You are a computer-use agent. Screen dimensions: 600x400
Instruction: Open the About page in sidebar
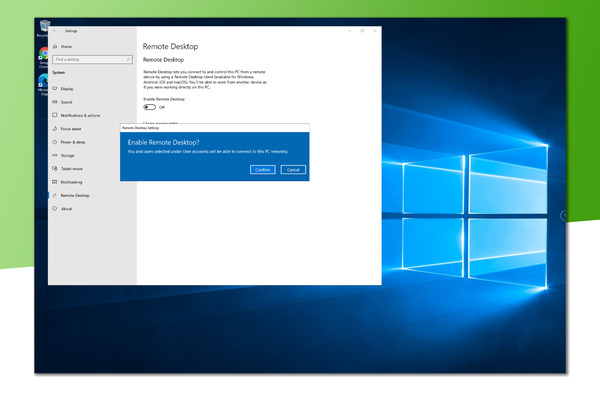pos(66,209)
